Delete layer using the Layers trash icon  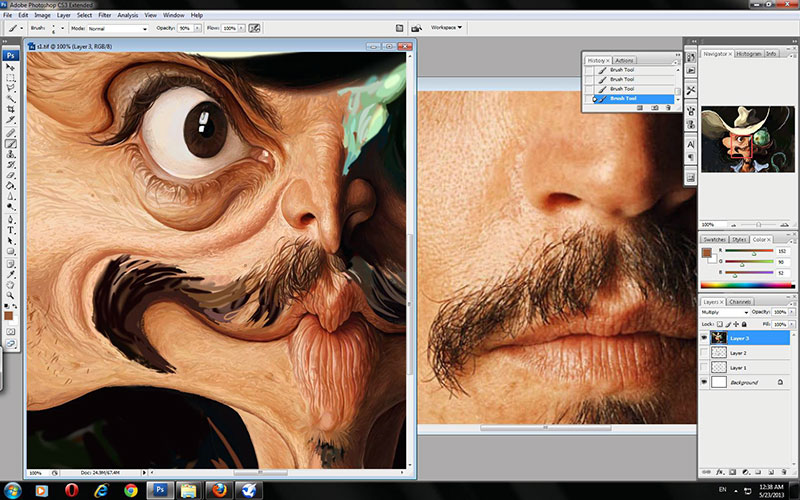(x=784, y=472)
